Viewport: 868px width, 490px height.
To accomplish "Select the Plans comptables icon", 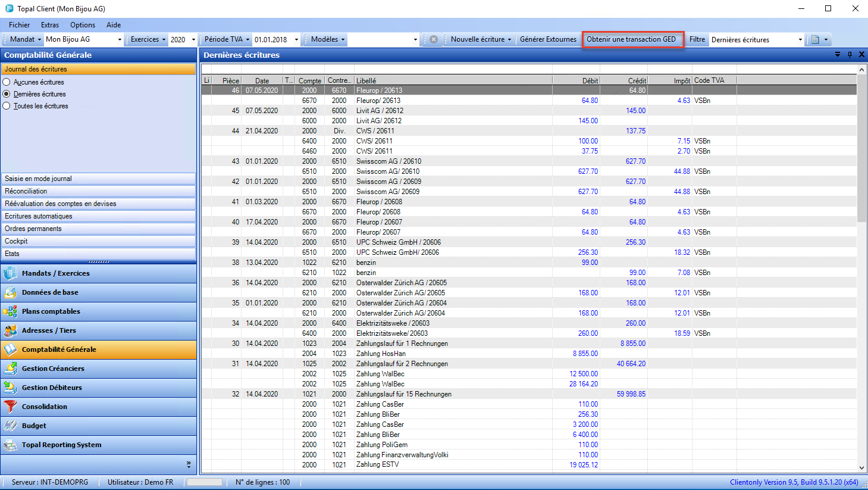I will [11, 311].
